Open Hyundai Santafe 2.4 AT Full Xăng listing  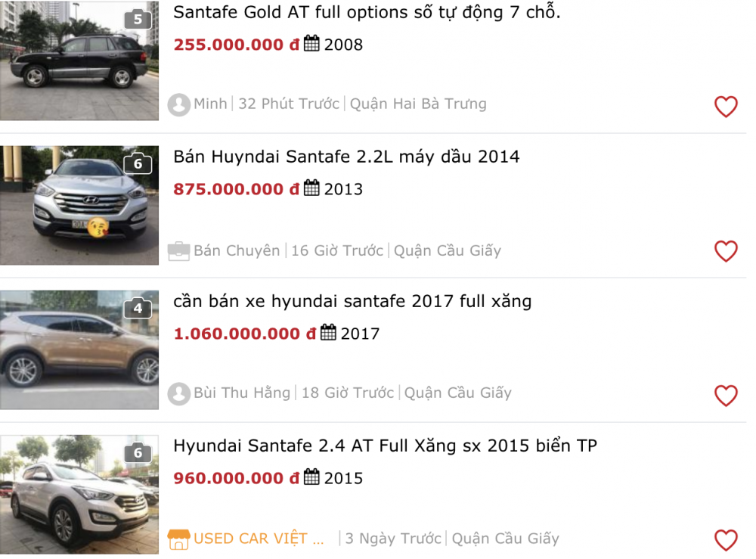coord(385,446)
